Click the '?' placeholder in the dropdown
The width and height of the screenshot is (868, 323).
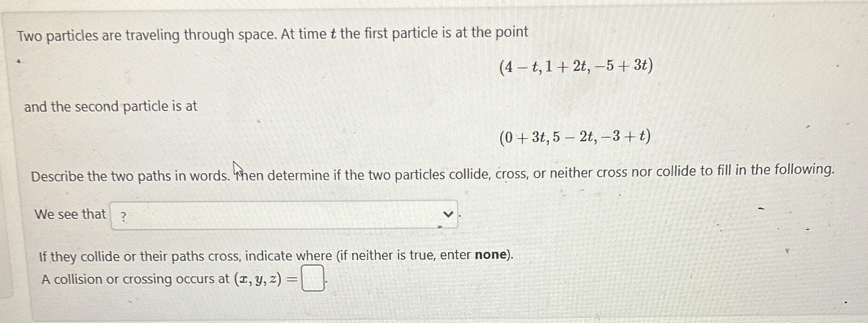coord(123,216)
